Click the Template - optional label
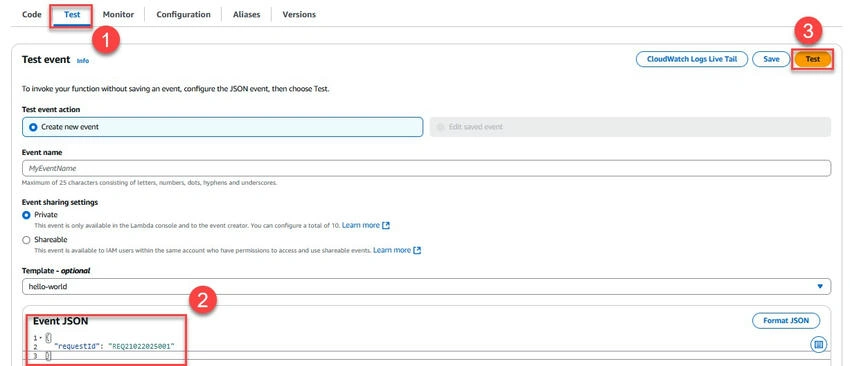This screenshot has width=850, height=366. coord(56,270)
